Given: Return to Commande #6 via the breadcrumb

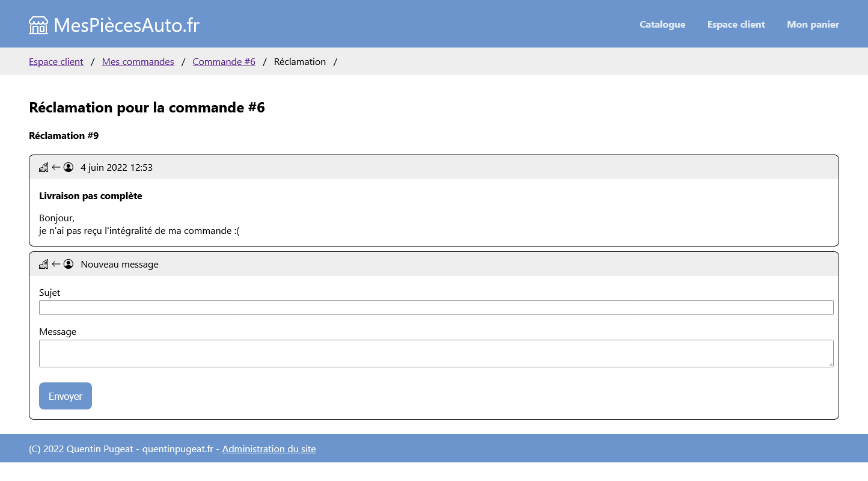Looking at the screenshot, I should 224,62.
